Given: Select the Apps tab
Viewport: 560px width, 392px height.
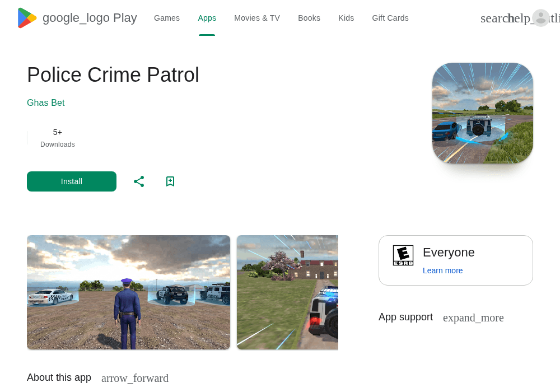Looking at the screenshot, I should click(x=207, y=18).
